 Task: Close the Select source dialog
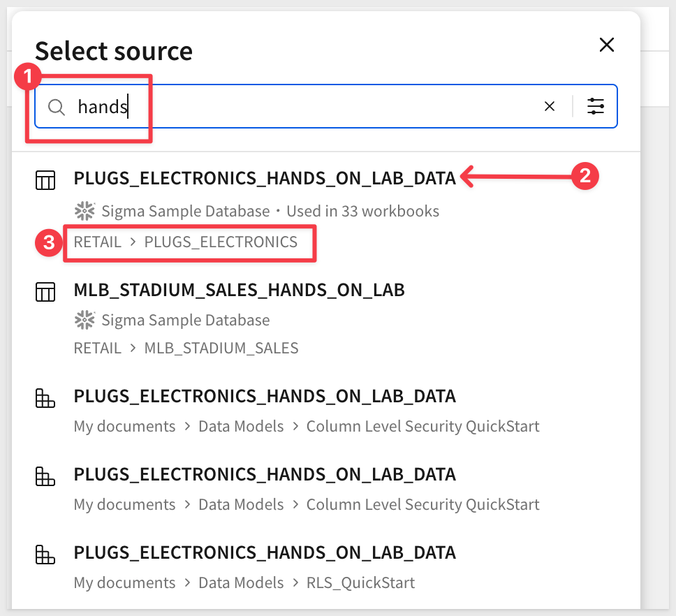click(607, 45)
